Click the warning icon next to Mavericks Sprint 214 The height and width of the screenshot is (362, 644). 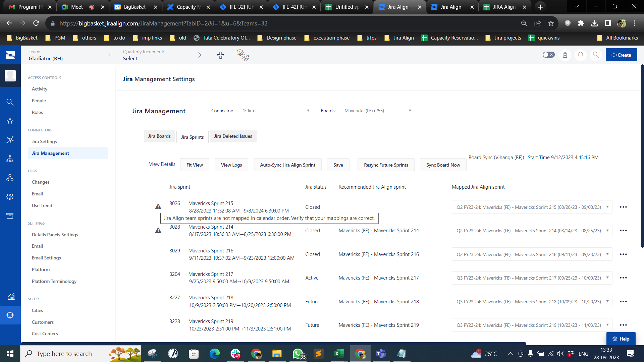tap(158, 230)
